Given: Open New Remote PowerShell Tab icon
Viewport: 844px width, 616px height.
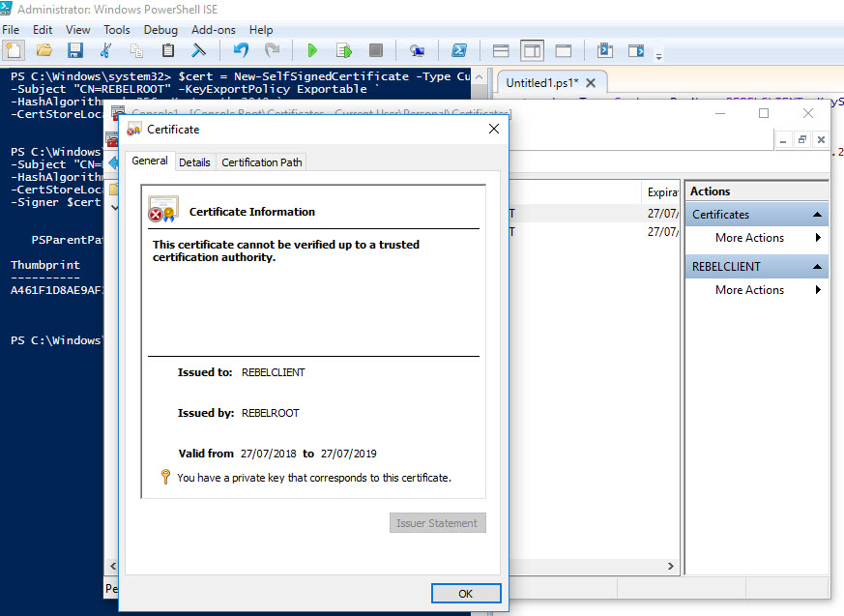Looking at the screenshot, I should click(417, 50).
